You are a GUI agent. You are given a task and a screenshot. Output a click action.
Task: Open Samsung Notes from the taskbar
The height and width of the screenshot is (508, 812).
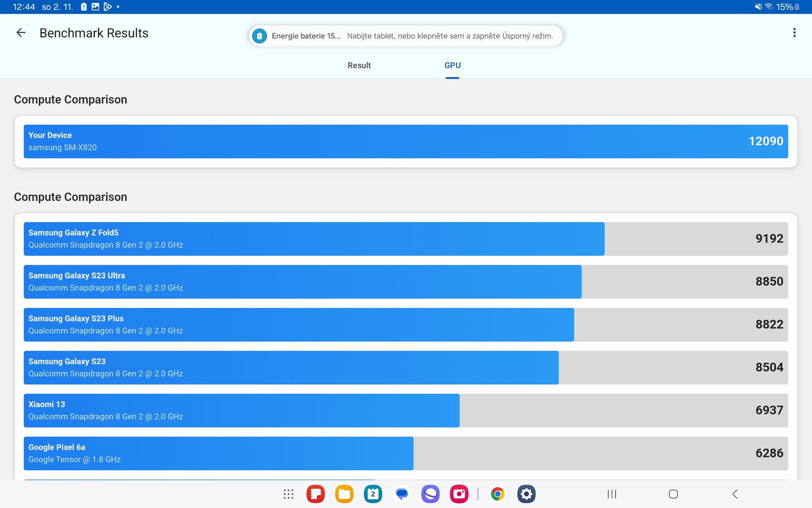315,494
